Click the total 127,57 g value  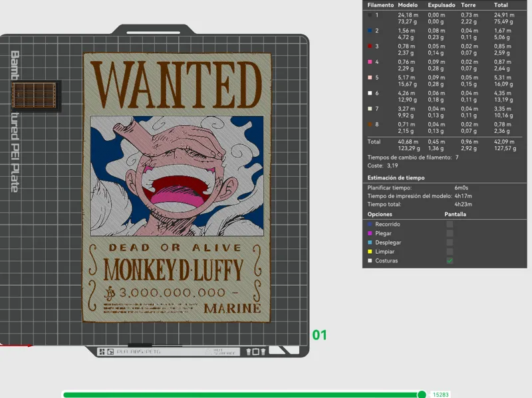point(505,148)
